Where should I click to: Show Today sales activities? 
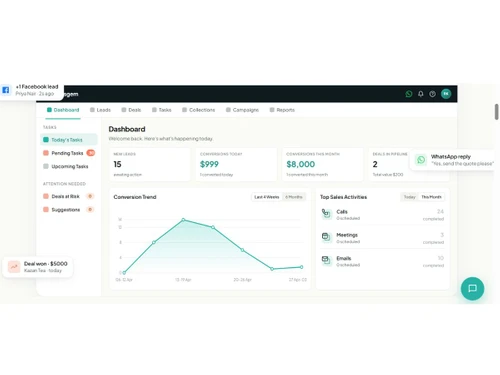point(409,197)
